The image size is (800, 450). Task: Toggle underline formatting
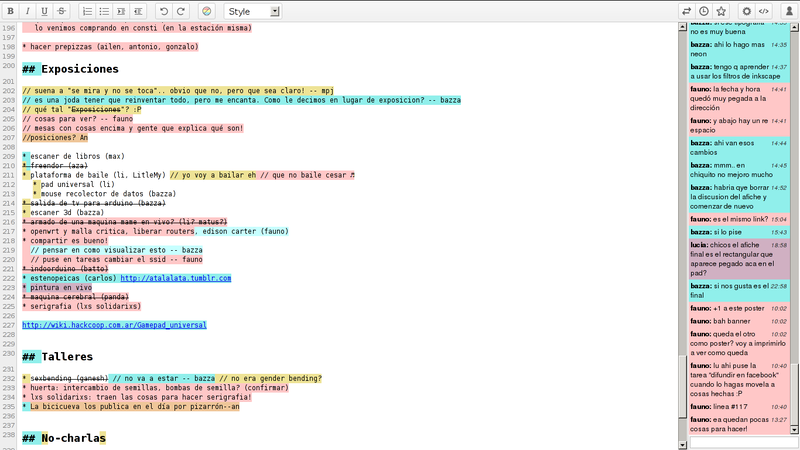tap(46, 11)
